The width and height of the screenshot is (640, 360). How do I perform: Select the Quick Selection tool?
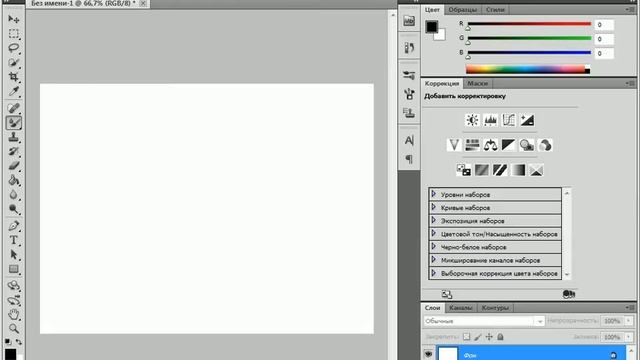[x=13, y=62]
